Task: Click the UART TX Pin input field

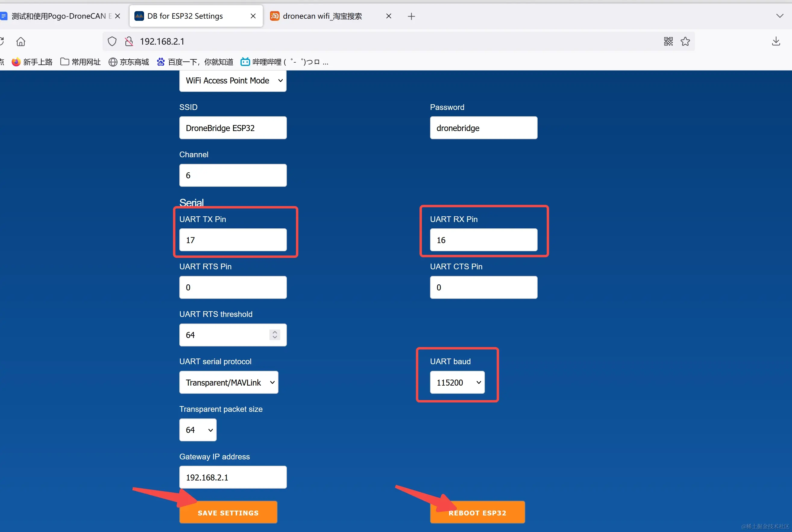Action: 233,240
